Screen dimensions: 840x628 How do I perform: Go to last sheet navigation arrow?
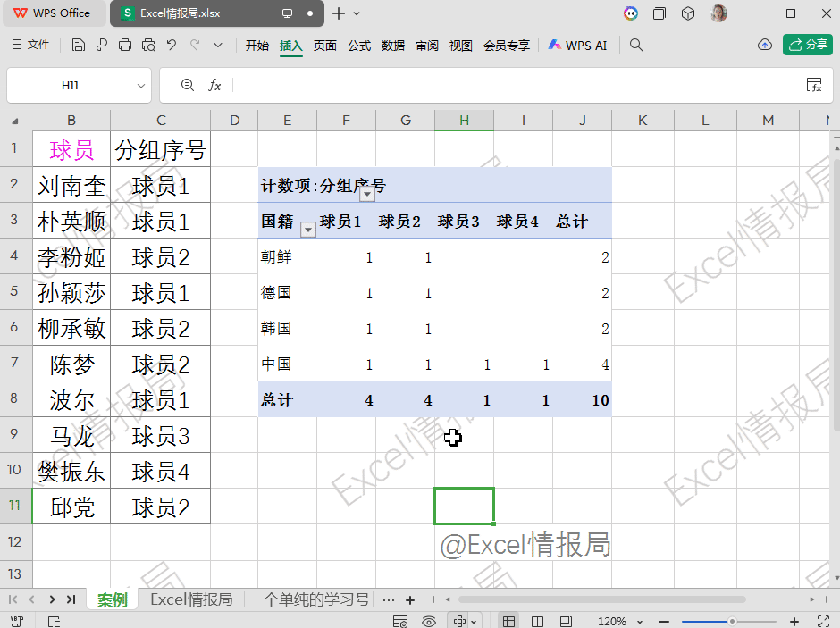click(x=71, y=599)
